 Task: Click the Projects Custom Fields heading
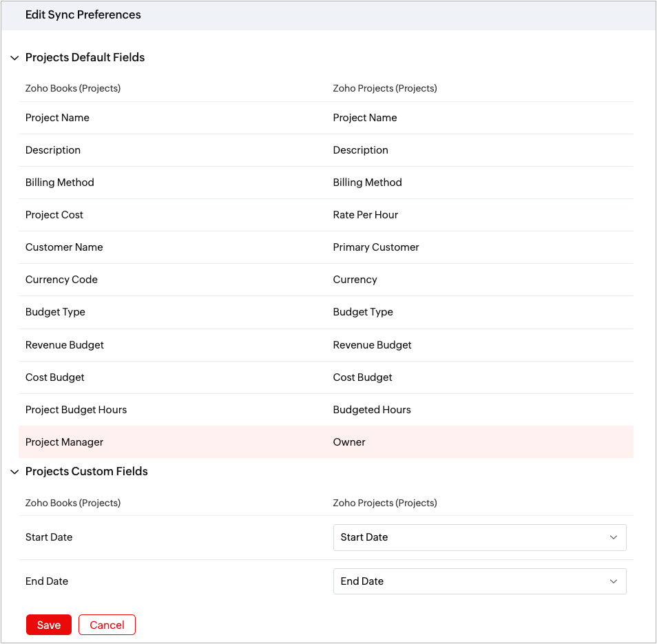pos(87,471)
